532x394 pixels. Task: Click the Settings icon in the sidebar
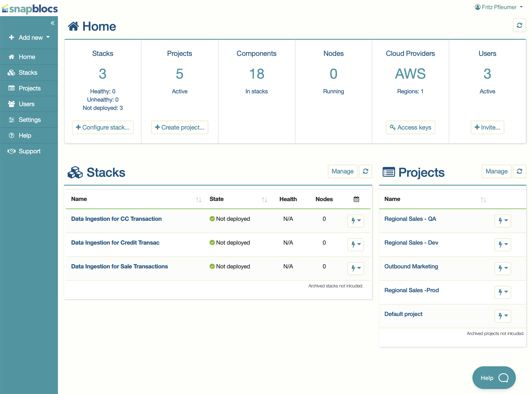pos(12,120)
